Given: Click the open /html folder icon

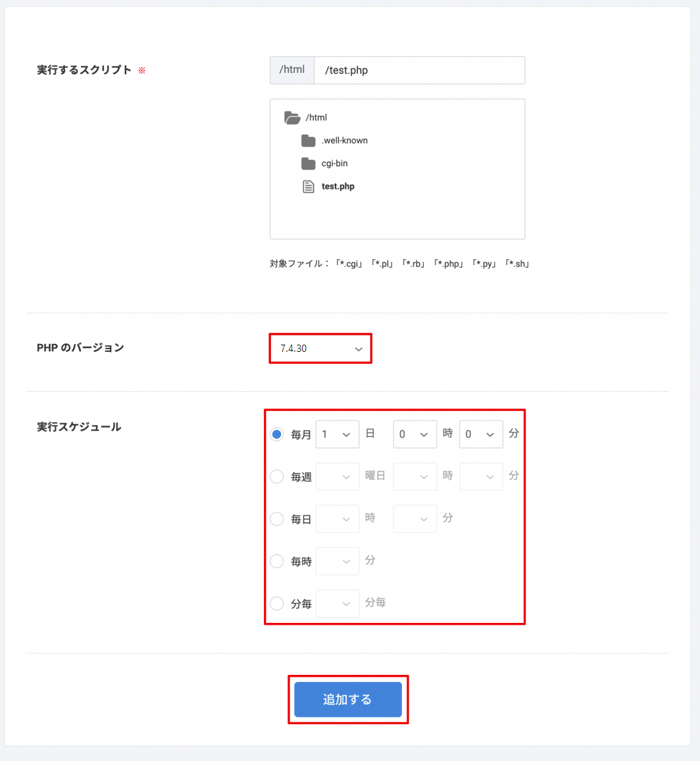Looking at the screenshot, I should (292, 118).
